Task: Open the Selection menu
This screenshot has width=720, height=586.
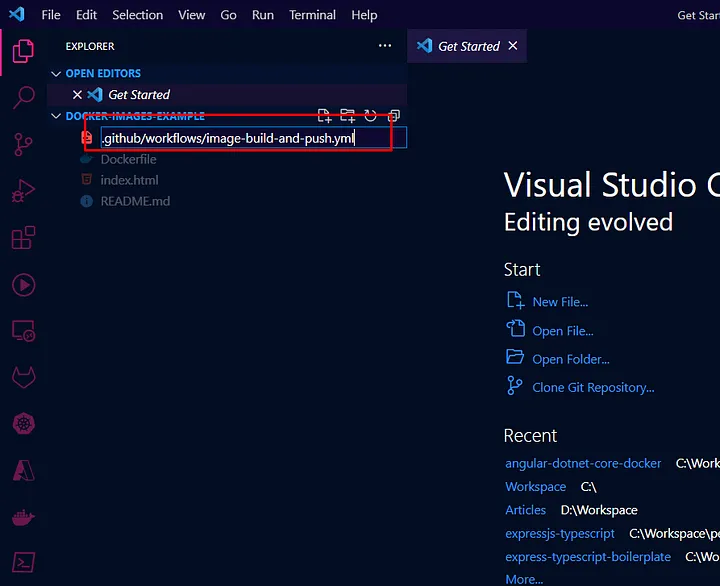Action: click(x=137, y=15)
